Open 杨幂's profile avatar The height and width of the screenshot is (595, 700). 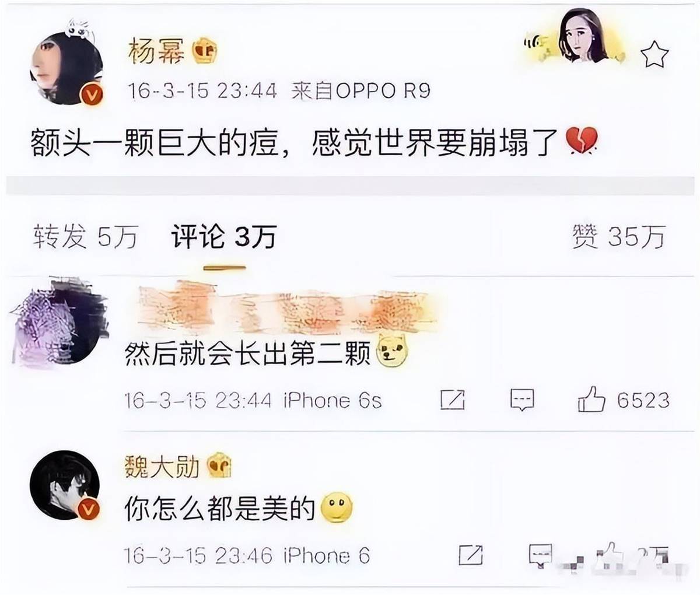click(66, 68)
